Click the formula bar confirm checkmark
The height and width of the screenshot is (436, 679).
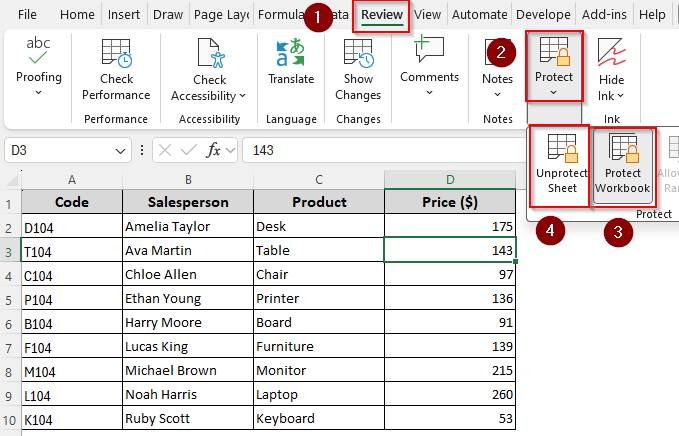click(x=189, y=150)
